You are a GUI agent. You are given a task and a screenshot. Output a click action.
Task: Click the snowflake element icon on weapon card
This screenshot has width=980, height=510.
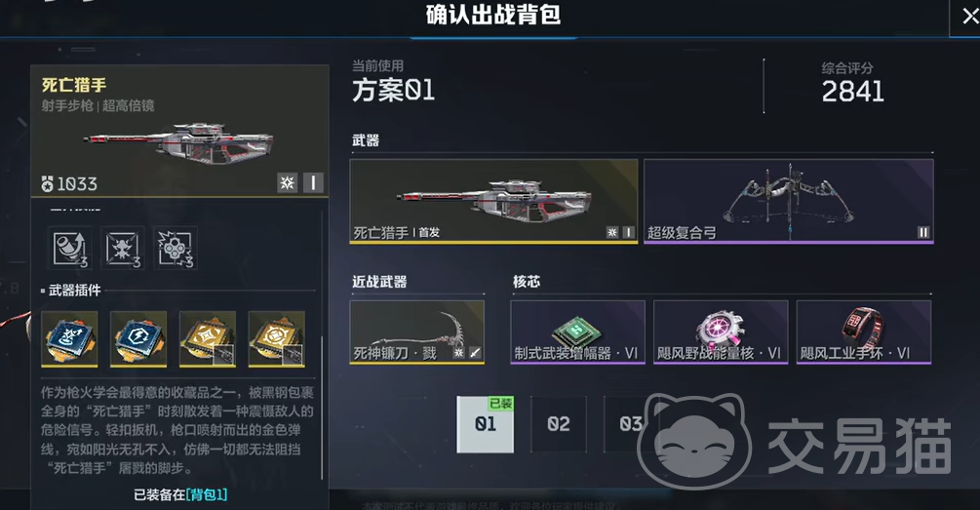(288, 182)
